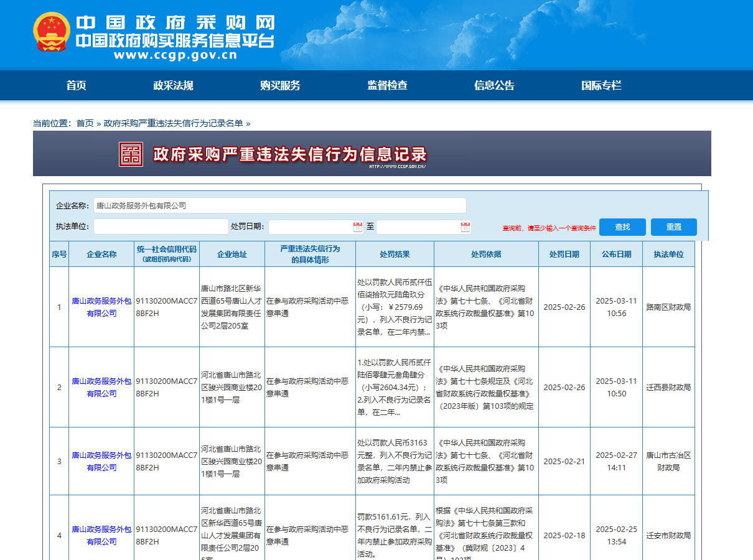
Task: Go to 政采法规 in navigation bar
Action: (173, 86)
